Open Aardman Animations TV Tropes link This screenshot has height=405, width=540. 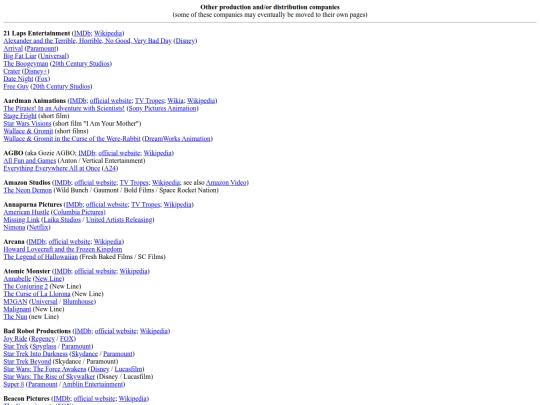tap(149, 101)
